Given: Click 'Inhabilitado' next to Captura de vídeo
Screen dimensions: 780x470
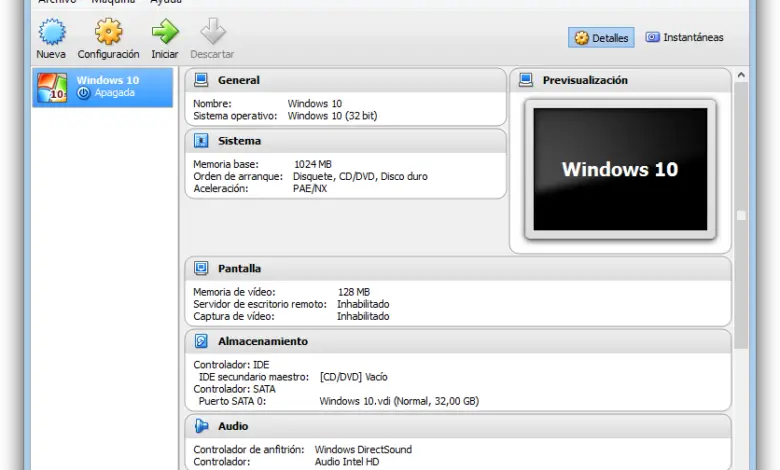Looking at the screenshot, I should 363,316.
